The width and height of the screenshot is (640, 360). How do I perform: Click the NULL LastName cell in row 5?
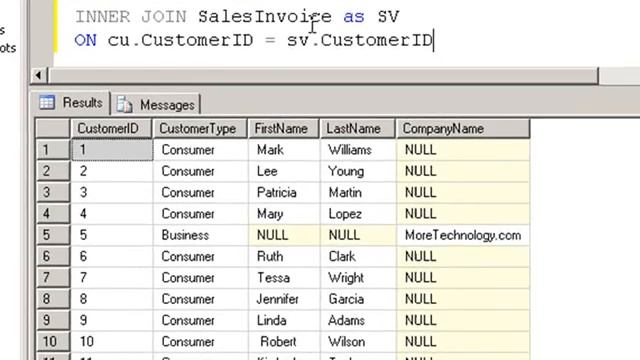coord(358,235)
